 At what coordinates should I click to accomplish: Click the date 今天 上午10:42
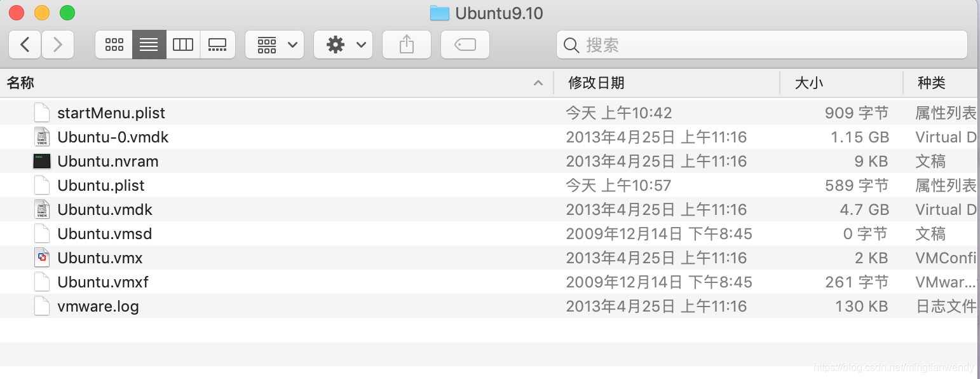click(619, 113)
